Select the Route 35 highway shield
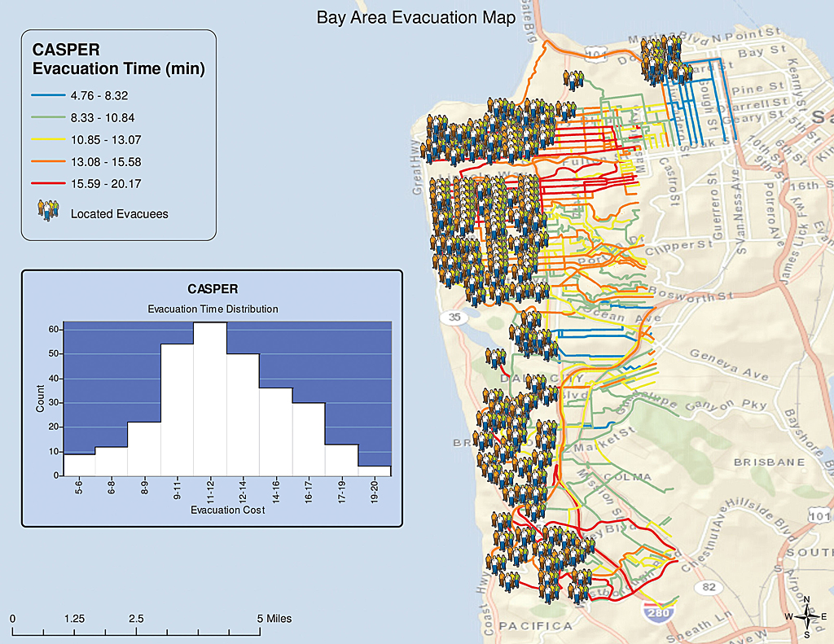The image size is (834, 644). (x=454, y=318)
